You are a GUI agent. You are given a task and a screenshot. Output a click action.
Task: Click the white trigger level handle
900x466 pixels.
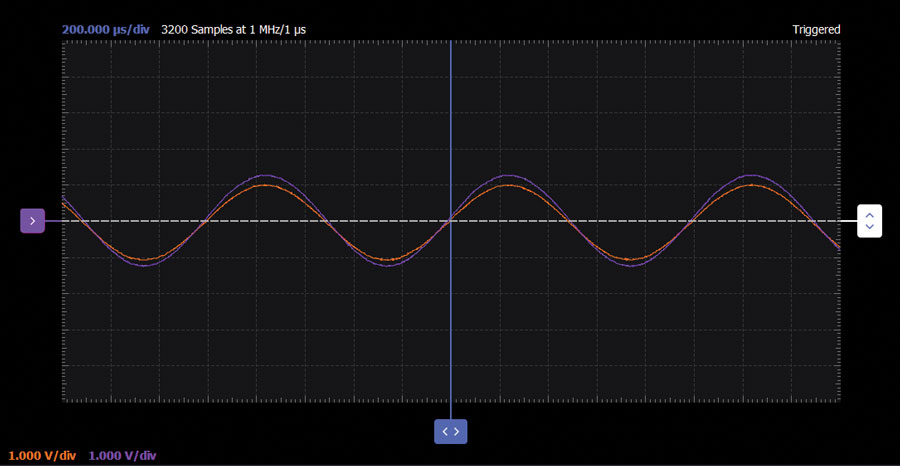[x=869, y=221]
